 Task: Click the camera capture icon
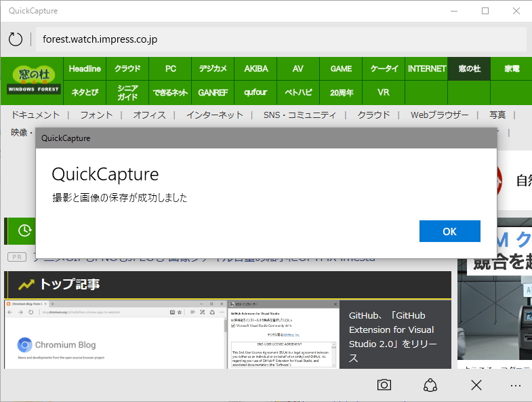(384, 385)
